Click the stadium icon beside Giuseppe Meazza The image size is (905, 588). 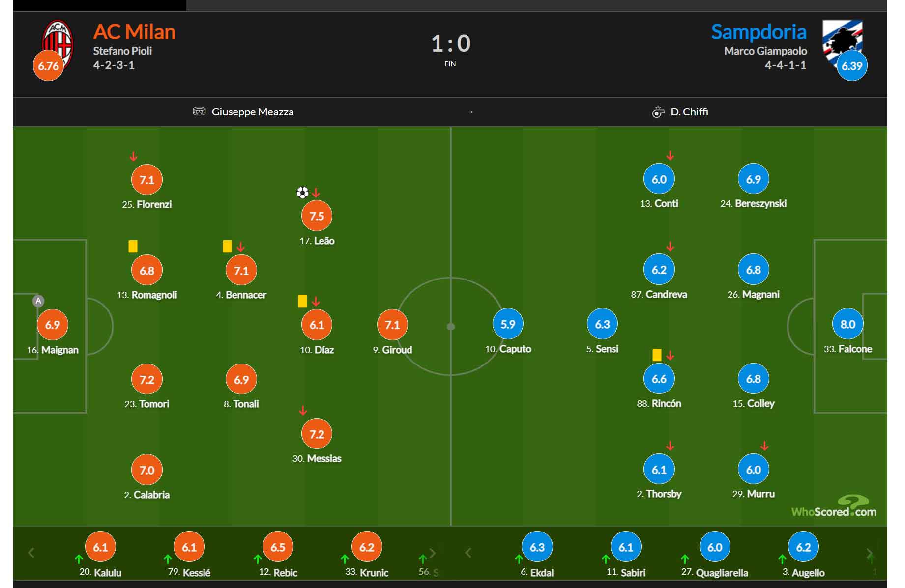199,112
